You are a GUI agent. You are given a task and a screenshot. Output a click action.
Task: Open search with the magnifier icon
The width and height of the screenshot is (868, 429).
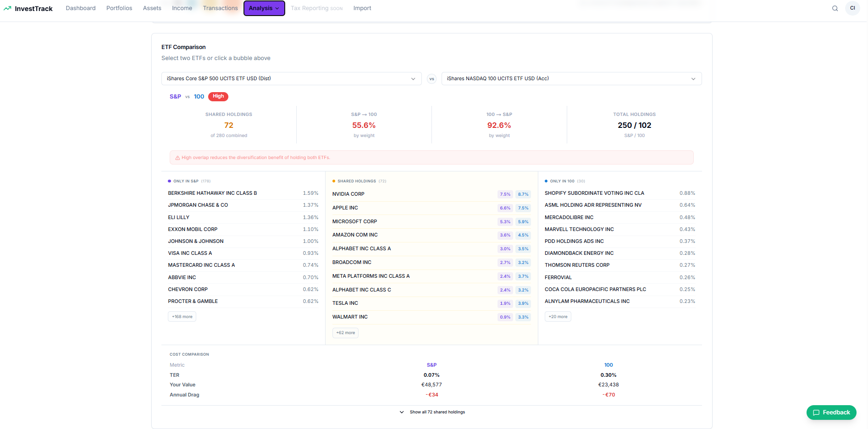pos(835,8)
